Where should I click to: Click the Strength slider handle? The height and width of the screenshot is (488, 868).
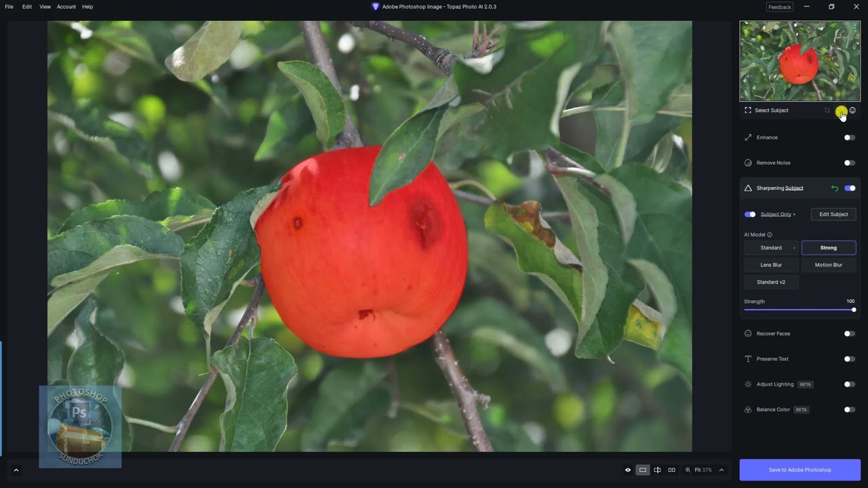(854, 310)
